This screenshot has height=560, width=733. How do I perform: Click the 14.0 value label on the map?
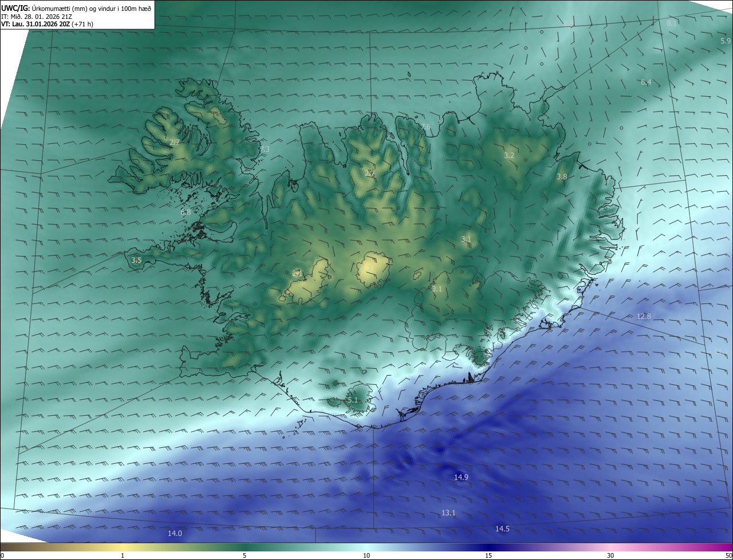[175, 533]
